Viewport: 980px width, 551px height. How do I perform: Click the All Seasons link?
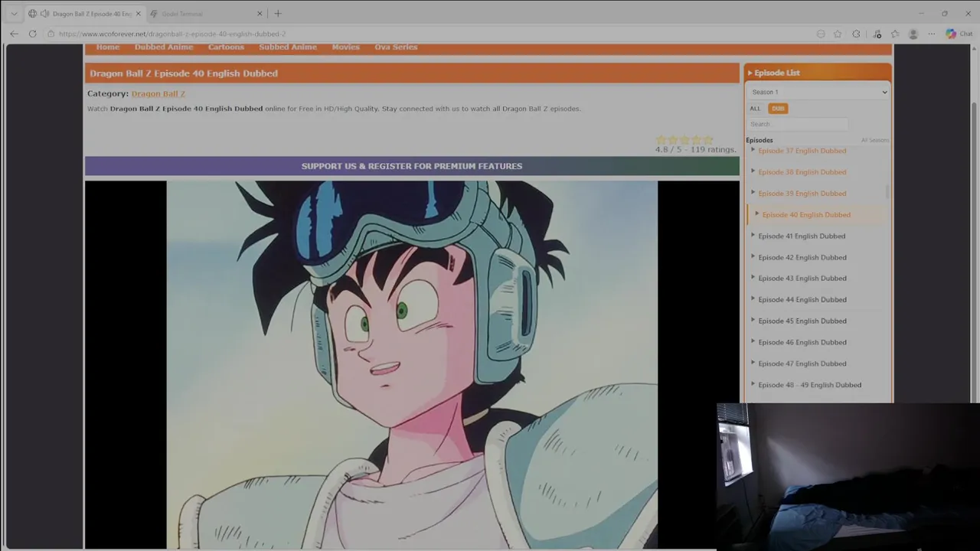tap(874, 140)
